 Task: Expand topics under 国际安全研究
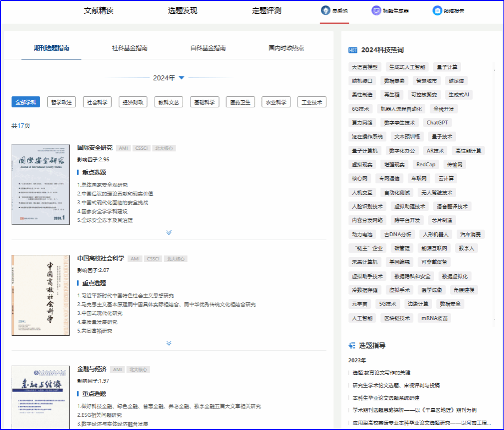click(169, 232)
